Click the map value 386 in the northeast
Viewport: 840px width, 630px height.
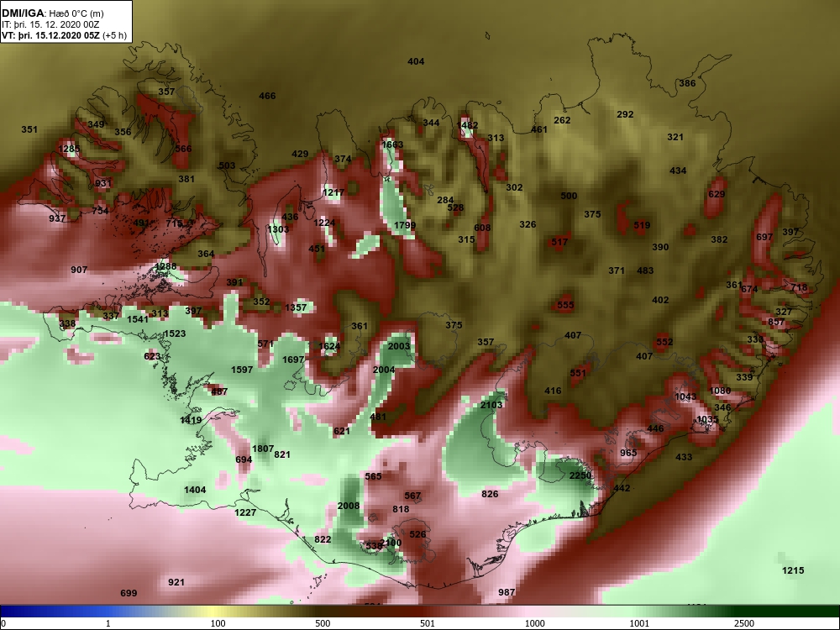point(687,83)
